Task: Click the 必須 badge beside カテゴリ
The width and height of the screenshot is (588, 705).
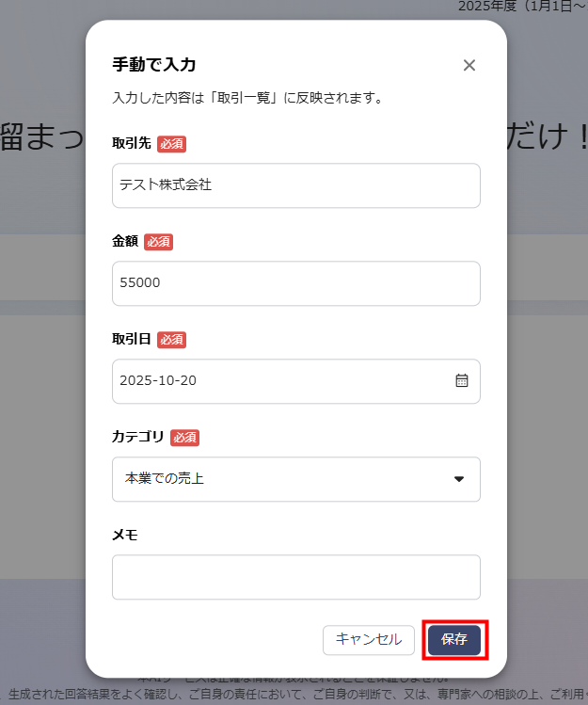Action: tap(184, 438)
